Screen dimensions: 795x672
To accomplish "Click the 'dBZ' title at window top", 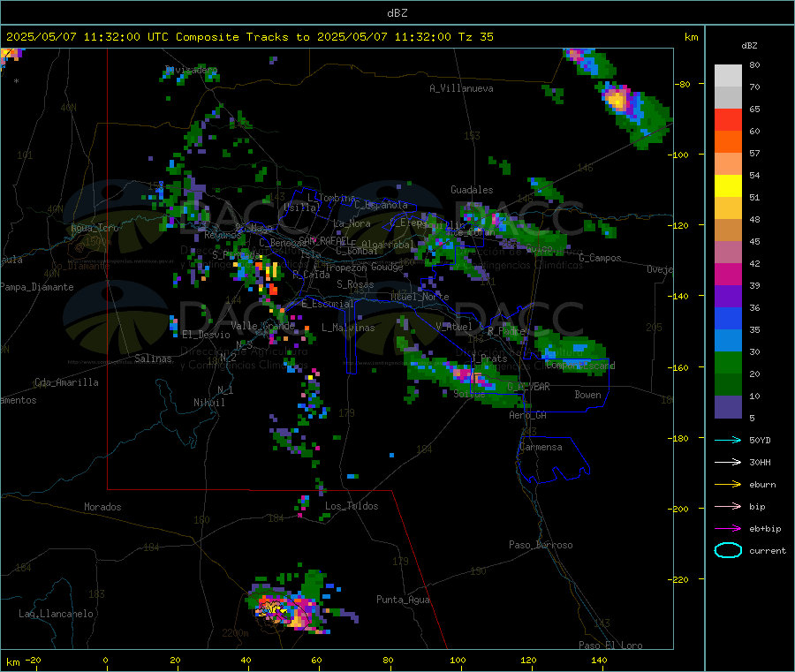I will [397, 13].
